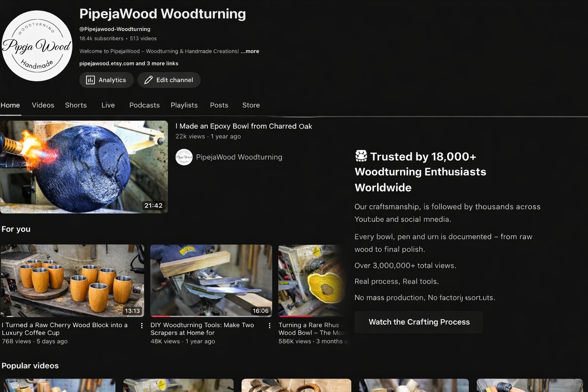588x392 pixels.
Task: Click the Edit channel pencil icon
Action: tap(148, 80)
